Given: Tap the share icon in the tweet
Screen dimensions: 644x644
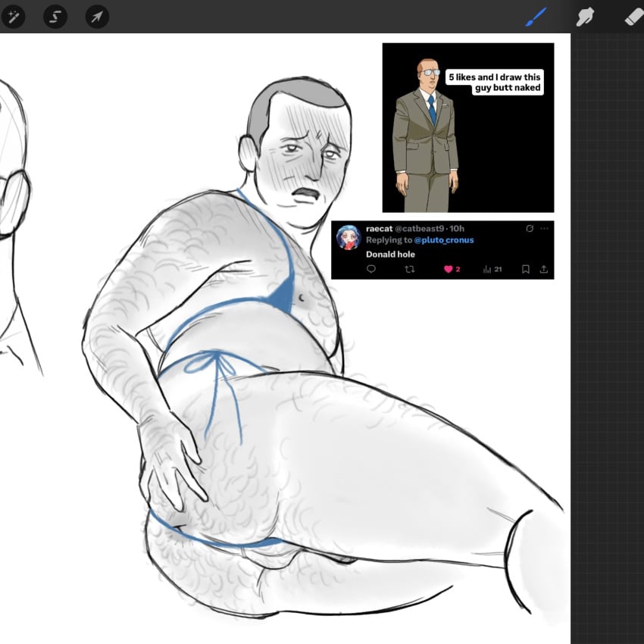Looking at the screenshot, I should 544,269.
